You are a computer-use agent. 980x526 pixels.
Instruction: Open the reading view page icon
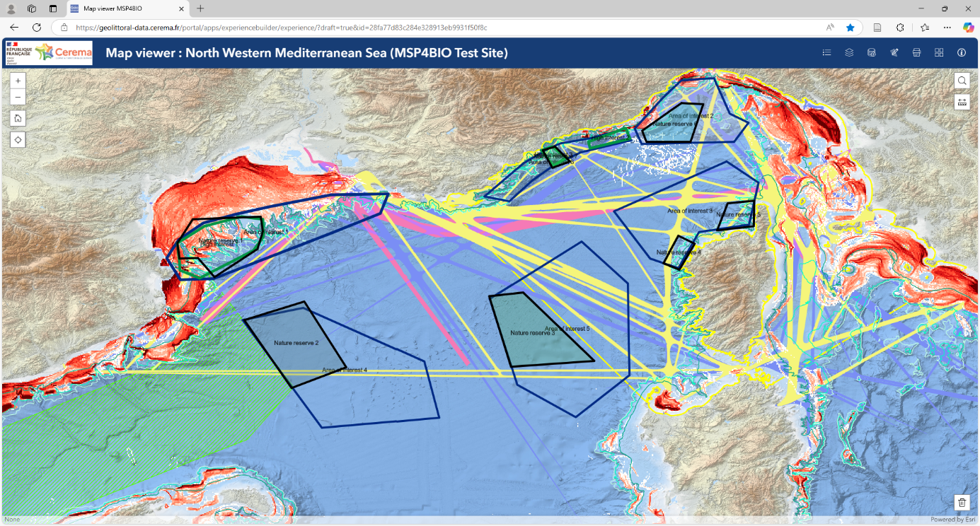[x=877, y=28]
